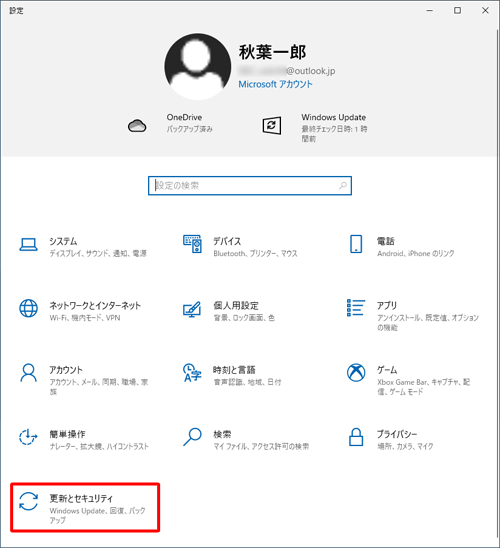The image size is (500, 548).
Task: Open the 検索 magnifier category icon
Action: click(192, 437)
